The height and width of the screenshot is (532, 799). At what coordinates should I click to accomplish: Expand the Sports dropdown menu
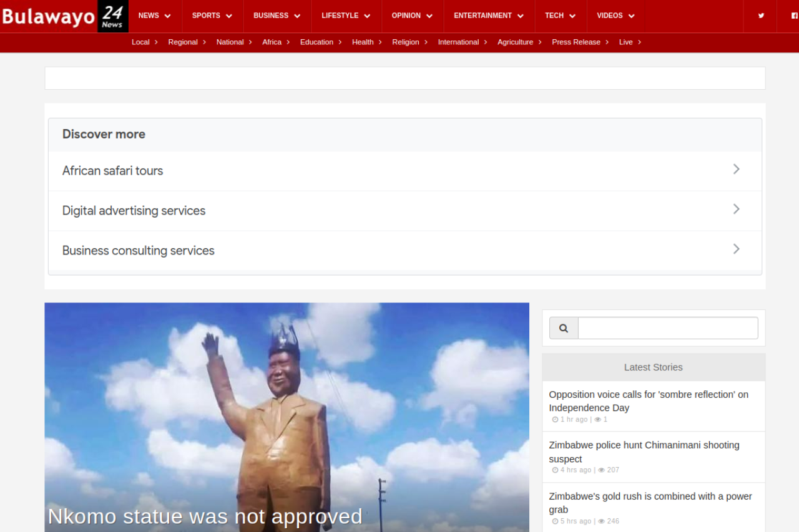point(212,16)
